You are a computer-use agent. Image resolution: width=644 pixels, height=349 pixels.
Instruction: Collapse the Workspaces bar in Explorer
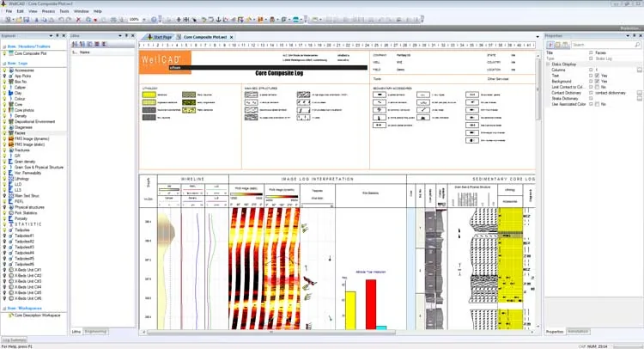(4, 309)
